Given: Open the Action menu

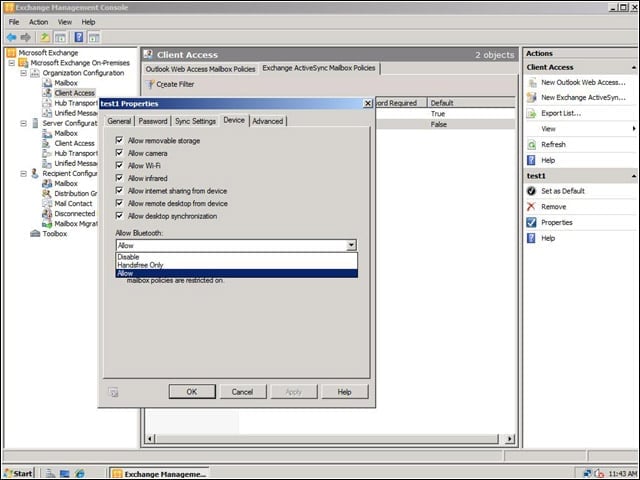Looking at the screenshot, I should [38, 22].
